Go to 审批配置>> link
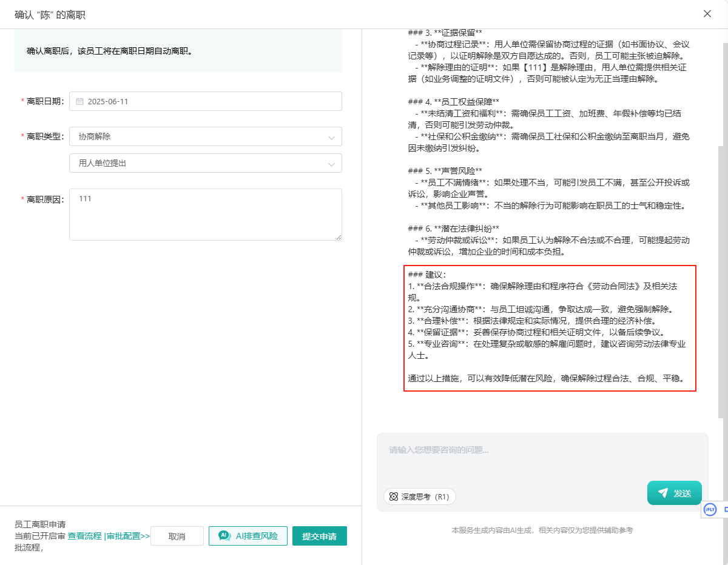The height and width of the screenshot is (565, 728). pos(128,536)
